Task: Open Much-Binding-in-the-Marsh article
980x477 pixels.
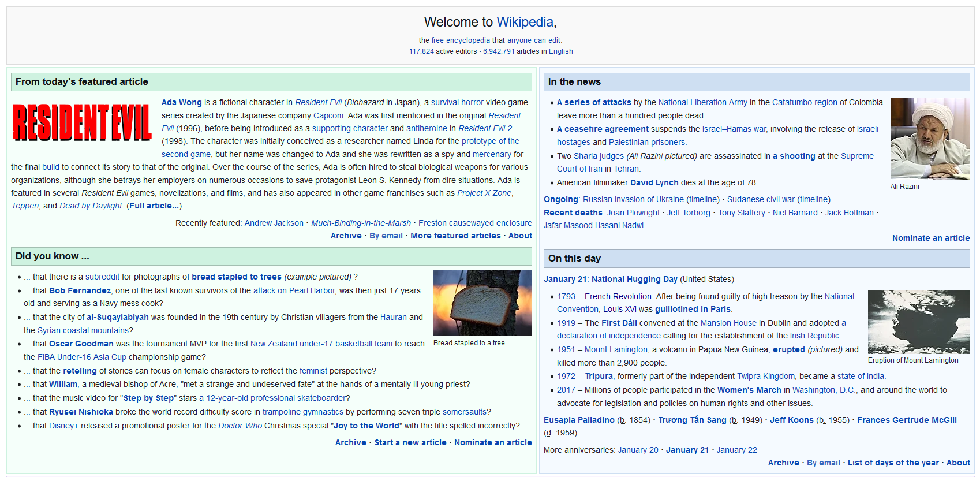Action: 361,223
